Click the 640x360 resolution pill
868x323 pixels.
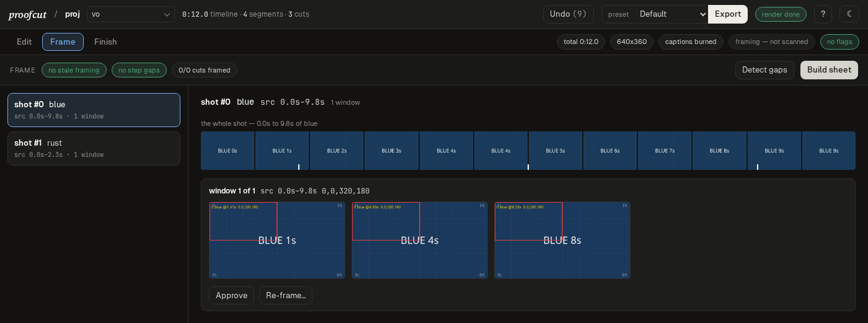[x=632, y=42]
